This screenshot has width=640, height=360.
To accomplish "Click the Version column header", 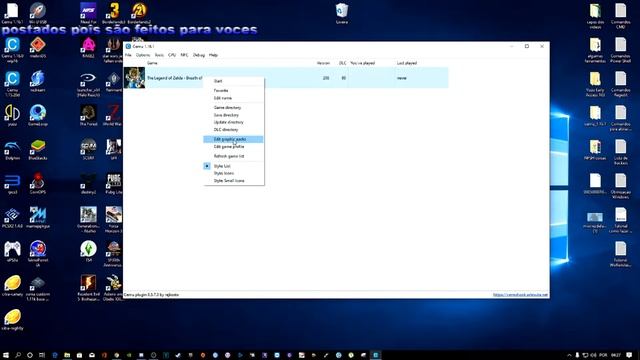I will [323, 63].
